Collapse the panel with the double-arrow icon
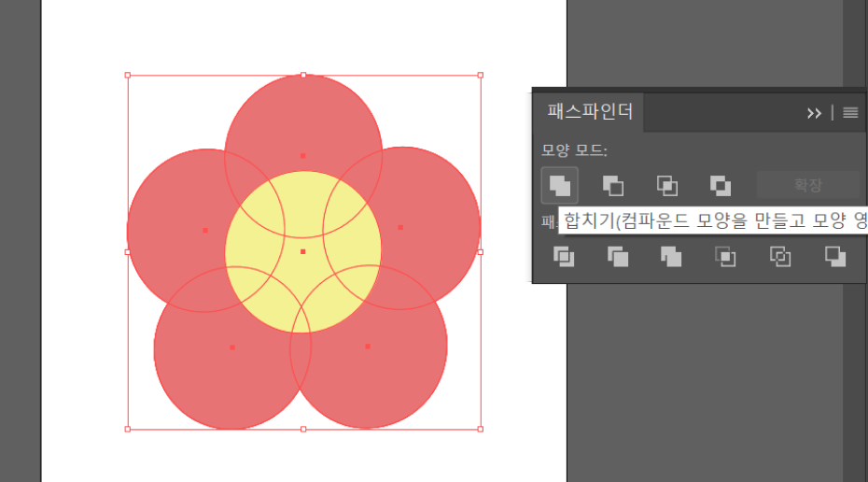Viewport: 868px width, 482px height. (814, 113)
